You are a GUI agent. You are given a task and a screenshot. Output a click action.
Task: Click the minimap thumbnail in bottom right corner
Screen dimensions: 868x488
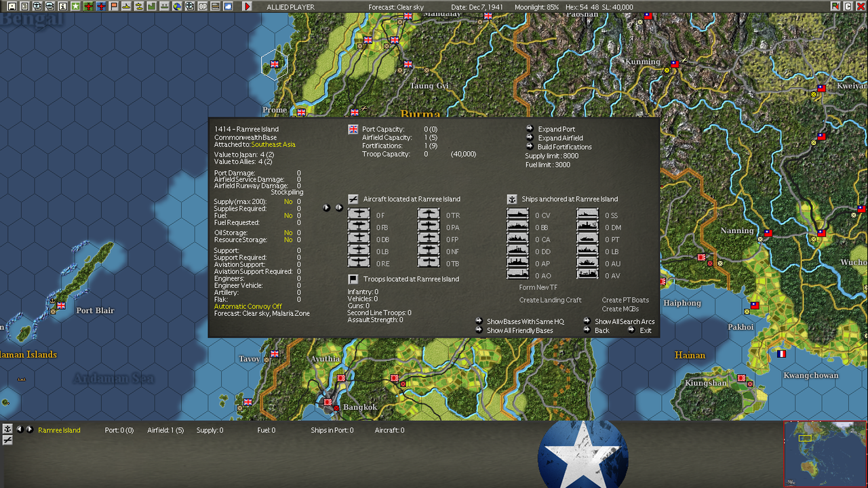[x=825, y=453]
